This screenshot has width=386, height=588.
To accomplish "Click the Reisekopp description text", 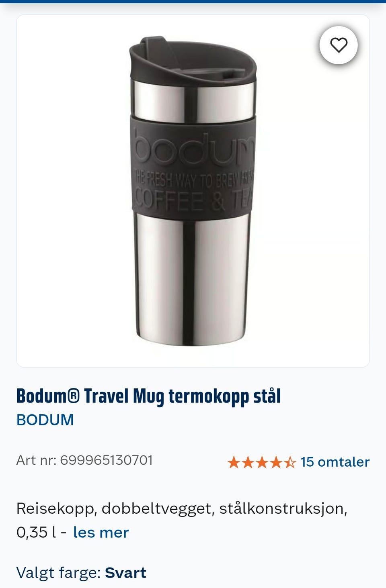I will [182, 521].
